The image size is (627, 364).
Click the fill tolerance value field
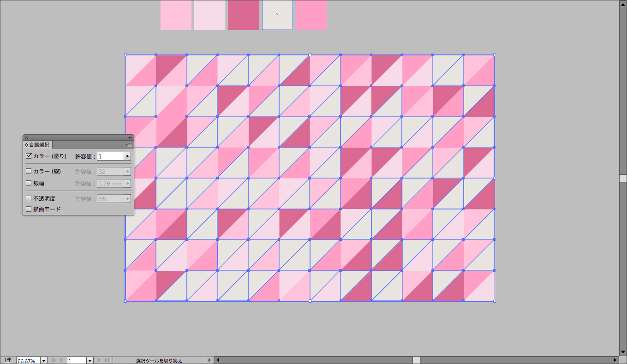coord(110,156)
